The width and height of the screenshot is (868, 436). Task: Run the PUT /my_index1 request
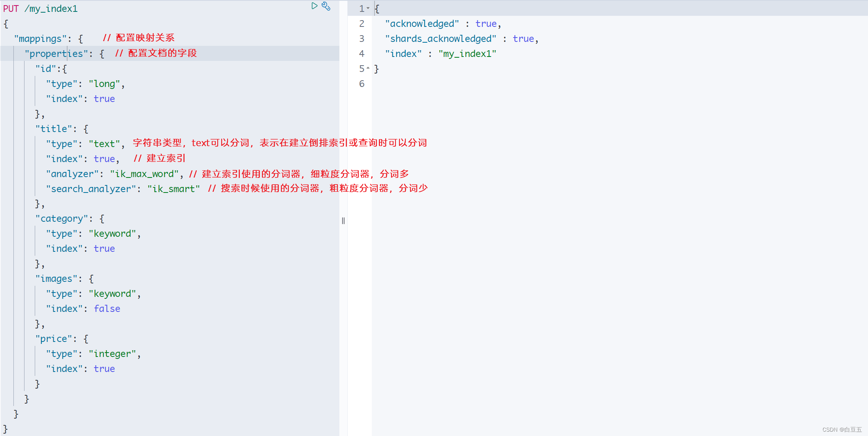[314, 6]
